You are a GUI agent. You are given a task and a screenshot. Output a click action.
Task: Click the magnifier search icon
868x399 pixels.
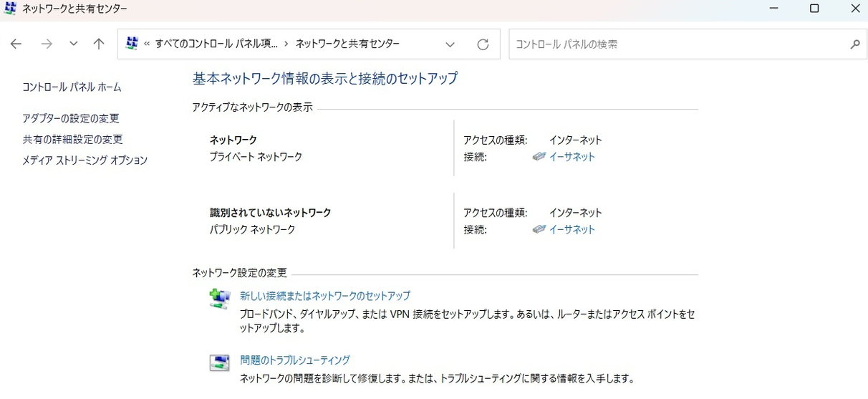click(854, 44)
